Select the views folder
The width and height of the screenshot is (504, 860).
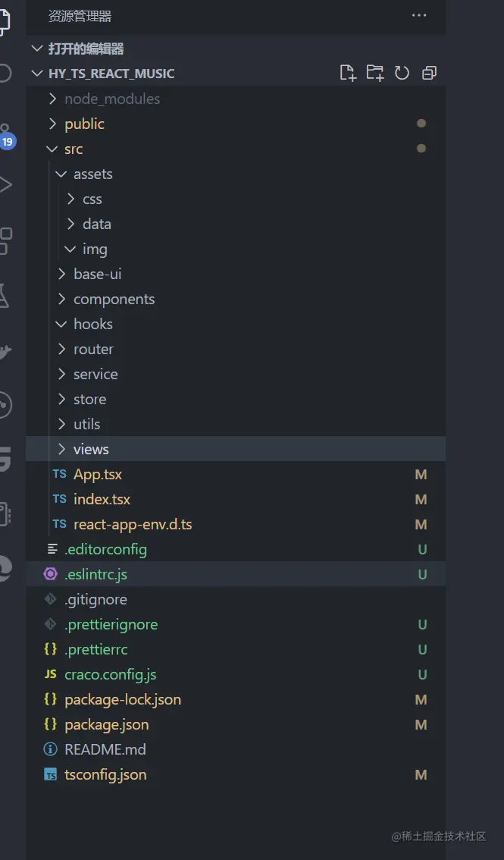pyautogui.click(x=236, y=449)
